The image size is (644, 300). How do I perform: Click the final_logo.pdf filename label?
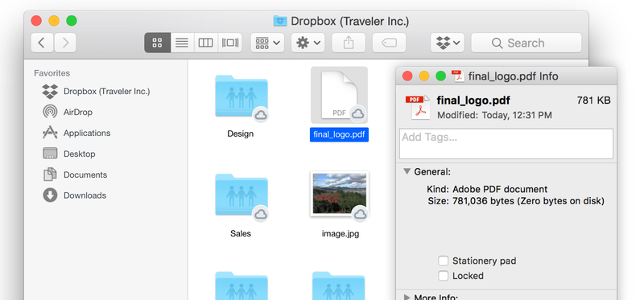[339, 134]
